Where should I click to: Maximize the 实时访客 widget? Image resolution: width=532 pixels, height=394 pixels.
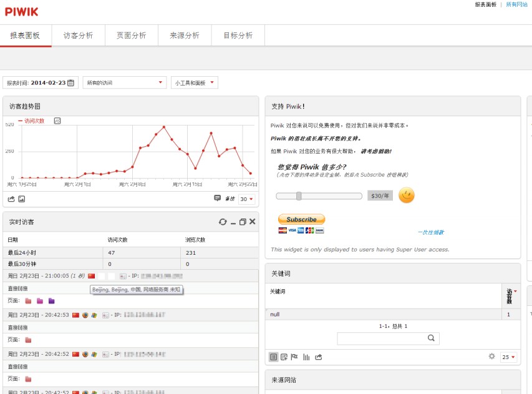(243, 222)
